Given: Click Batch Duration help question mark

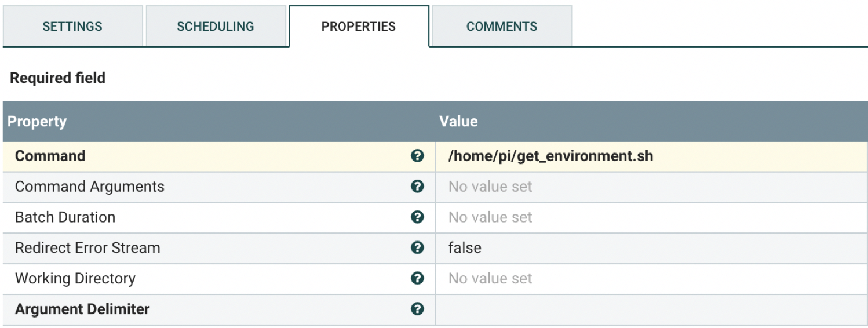Looking at the screenshot, I should tap(417, 217).
